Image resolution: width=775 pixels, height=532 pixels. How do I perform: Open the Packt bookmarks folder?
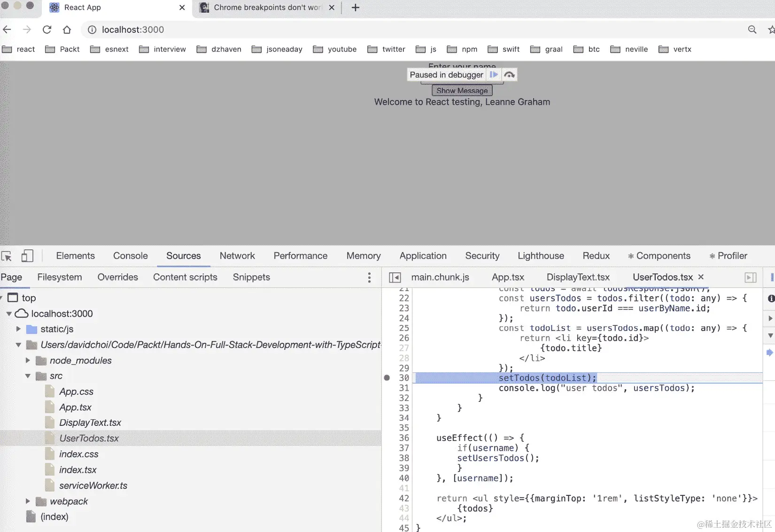point(62,49)
